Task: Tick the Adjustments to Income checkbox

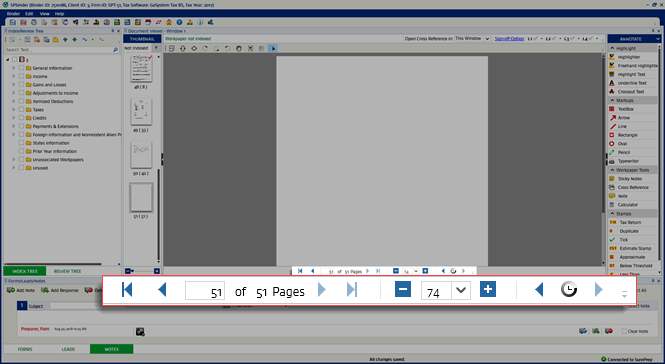Action: coord(21,93)
